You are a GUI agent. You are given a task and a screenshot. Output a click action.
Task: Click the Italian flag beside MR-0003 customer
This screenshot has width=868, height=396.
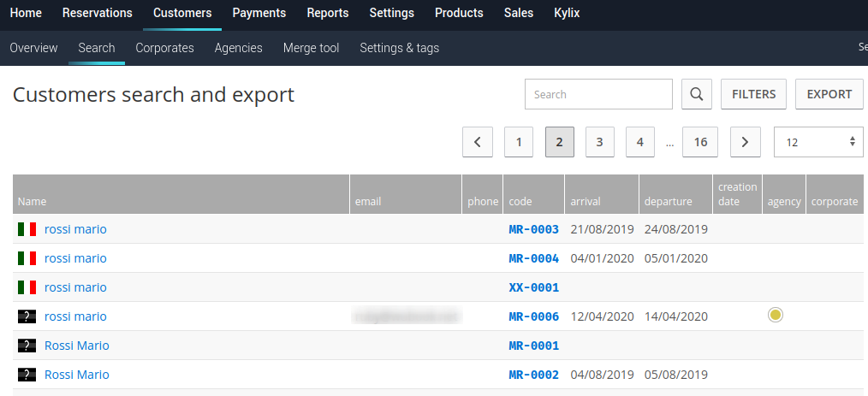pyautogui.click(x=27, y=229)
